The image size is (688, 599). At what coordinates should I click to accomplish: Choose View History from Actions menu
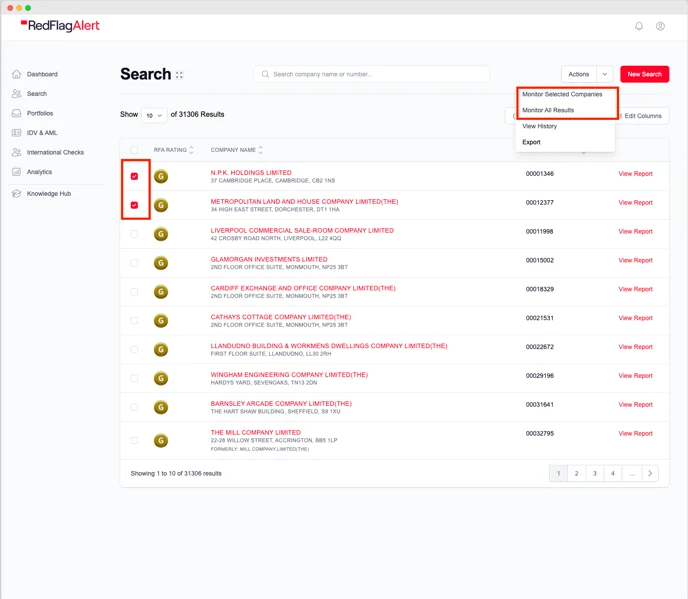click(539, 126)
